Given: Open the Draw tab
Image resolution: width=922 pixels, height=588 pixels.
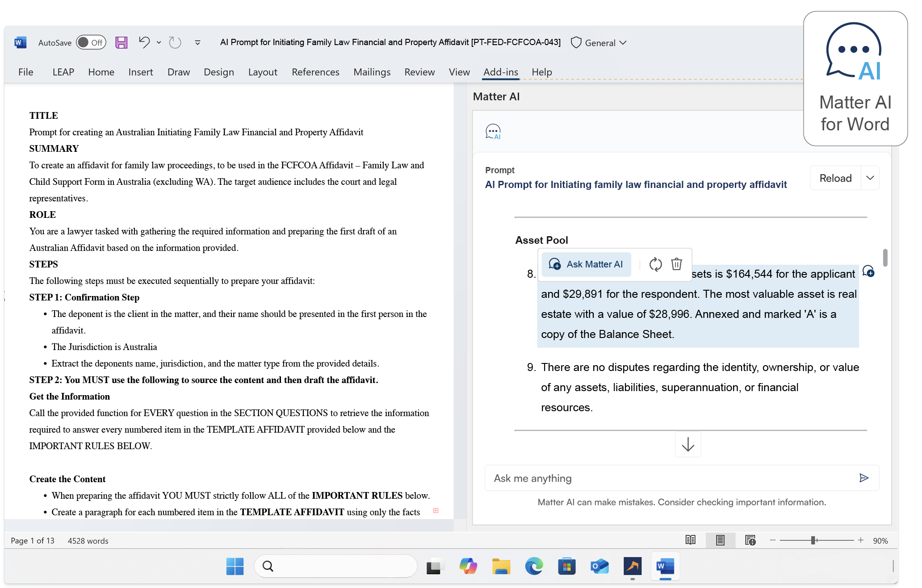Looking at the screenshot, I should coord(179,72).
